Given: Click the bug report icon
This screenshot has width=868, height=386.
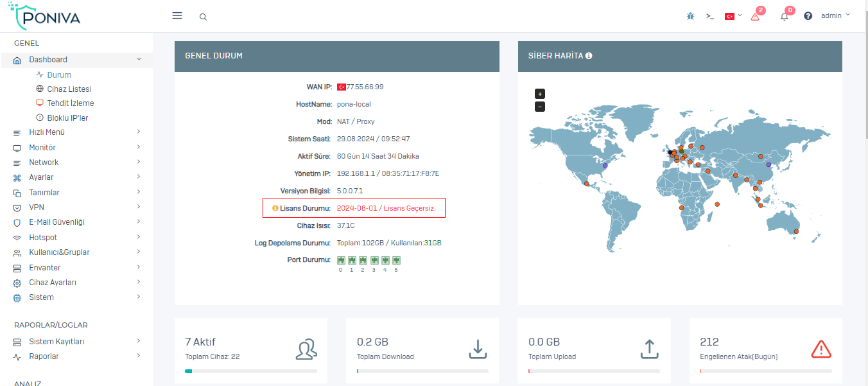Looking at the screenshot, I should click(x=690, y=16).
